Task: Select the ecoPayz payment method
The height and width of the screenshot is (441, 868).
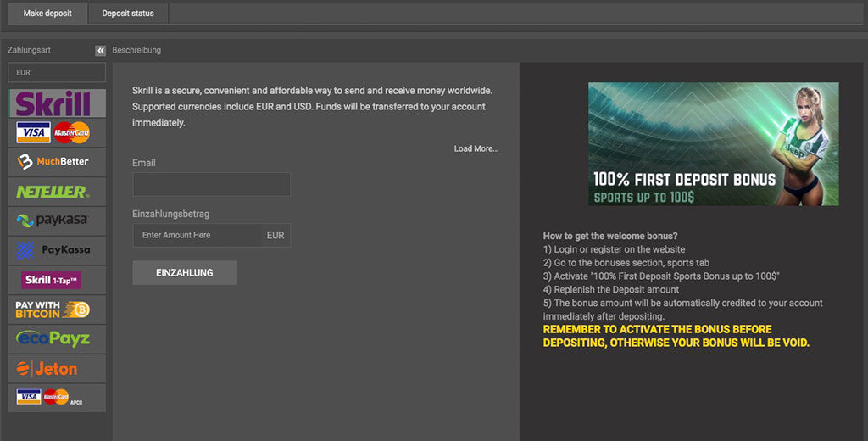Action: point(57,338)
